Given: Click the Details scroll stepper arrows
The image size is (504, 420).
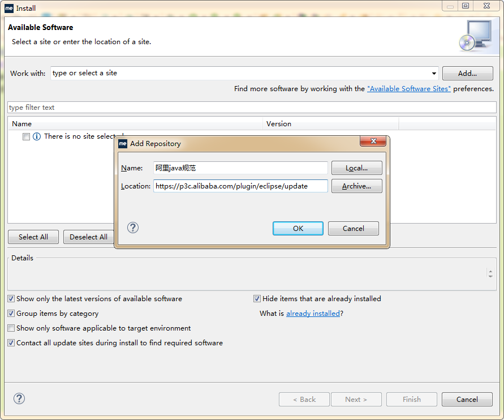Looking at the screenshot, I should coord(490,273).
